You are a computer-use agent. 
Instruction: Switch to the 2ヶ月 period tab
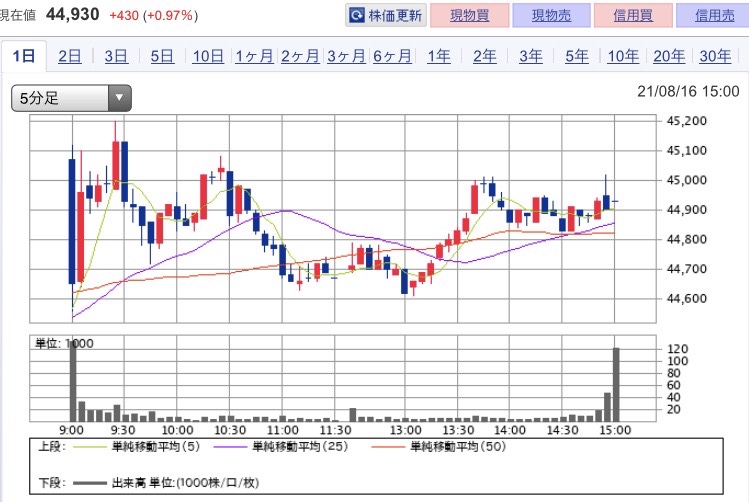tap(300, 56)
